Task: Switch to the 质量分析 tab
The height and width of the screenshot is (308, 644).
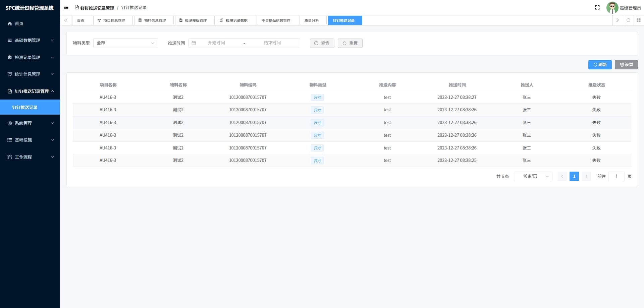Action: [313, 20]
